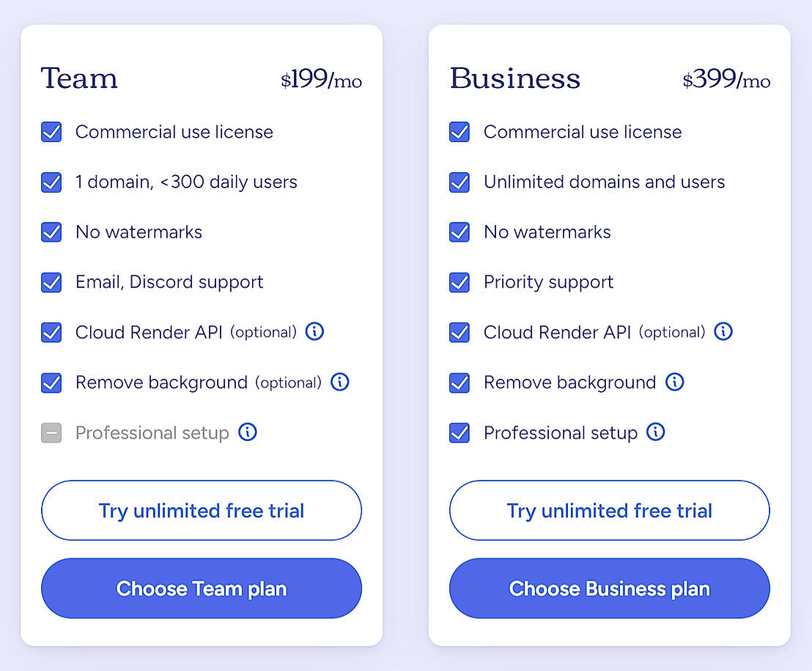
Task: Toggle Business Unlimited domains and users checkbox
Action: 459,182
